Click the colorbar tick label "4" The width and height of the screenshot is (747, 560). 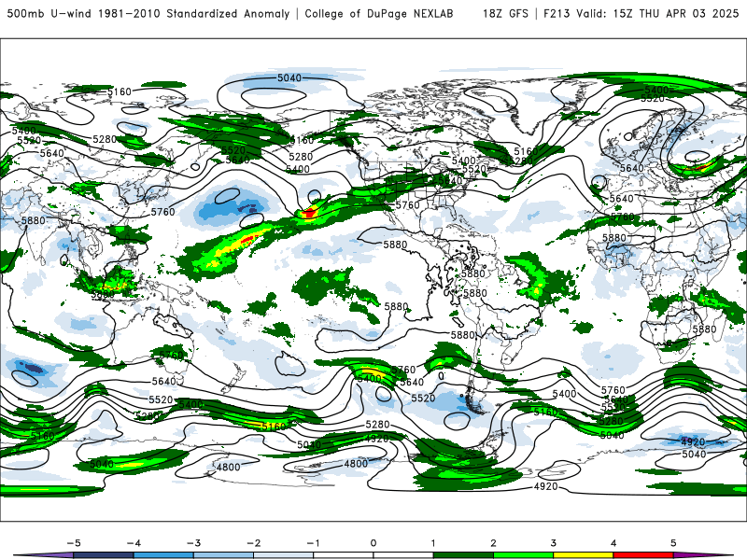click(x=613, y=543)
